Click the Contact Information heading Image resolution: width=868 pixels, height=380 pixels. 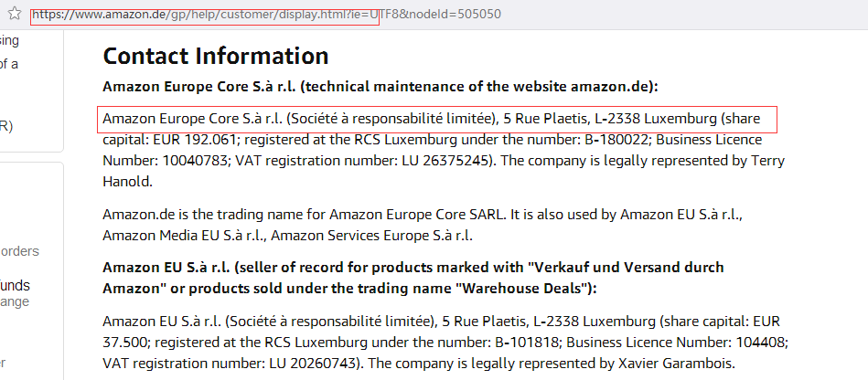tap(216, 56)
